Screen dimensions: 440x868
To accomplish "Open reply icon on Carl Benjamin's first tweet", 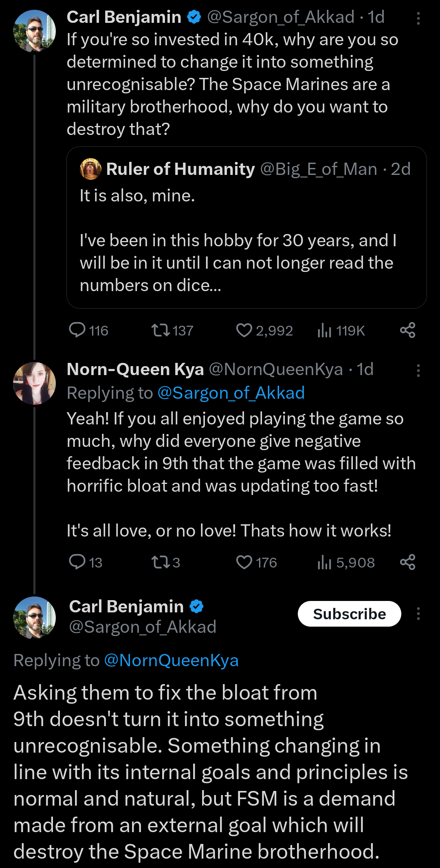I will [77, 330].
